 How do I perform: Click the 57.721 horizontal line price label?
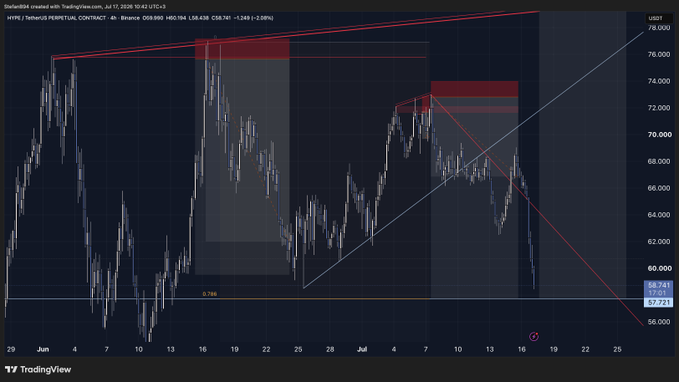point(659,302)
